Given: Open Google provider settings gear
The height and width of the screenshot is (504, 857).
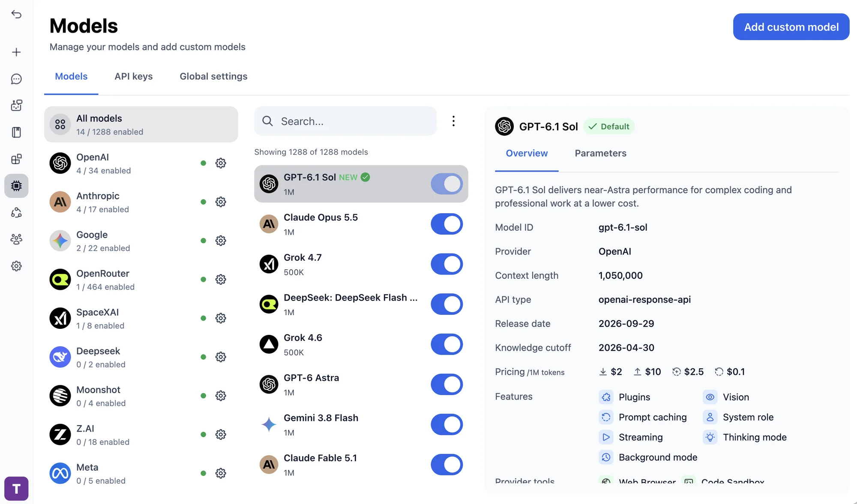Looking at the screenshot, I should (221, 241).
